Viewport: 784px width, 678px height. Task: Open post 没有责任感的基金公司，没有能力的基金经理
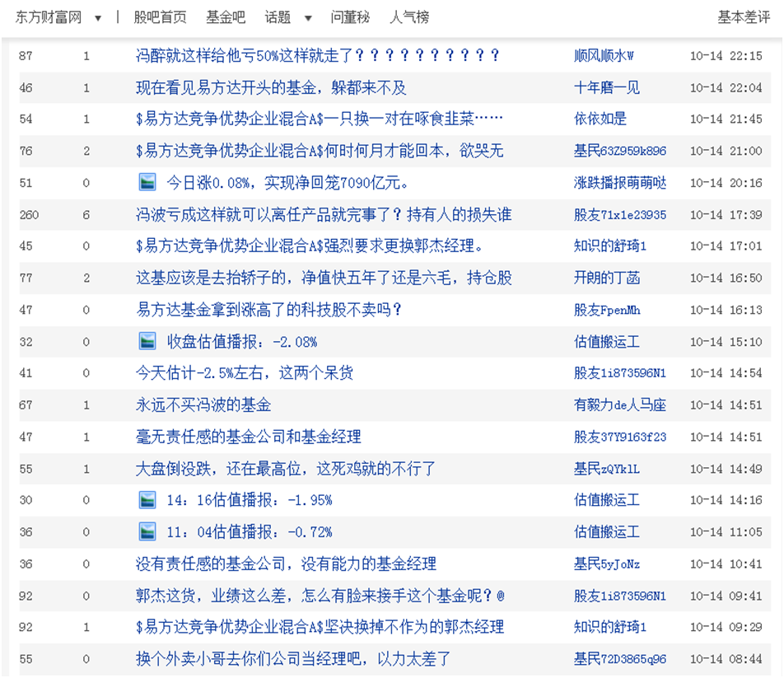pos(286,563)
